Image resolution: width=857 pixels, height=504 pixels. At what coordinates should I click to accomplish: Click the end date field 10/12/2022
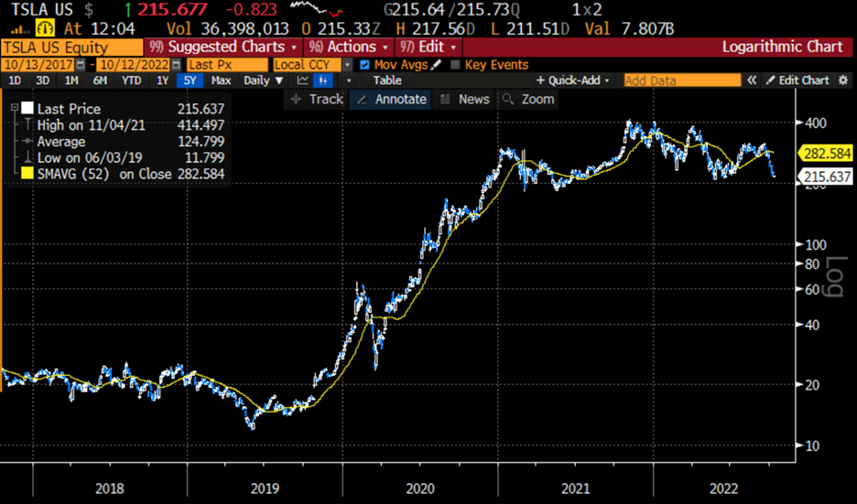coord(134,64)
